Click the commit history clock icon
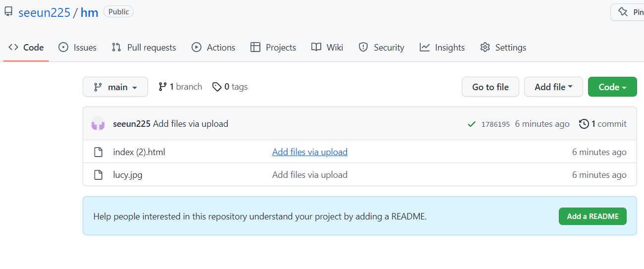644x269 pixels. (x=584, y=124)
